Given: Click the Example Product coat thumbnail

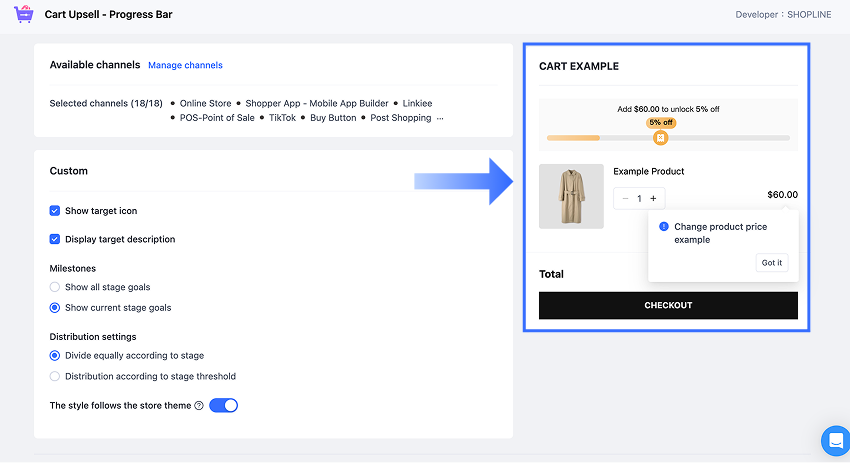Looking at the screenshot, I should click(x=571, y=196).
